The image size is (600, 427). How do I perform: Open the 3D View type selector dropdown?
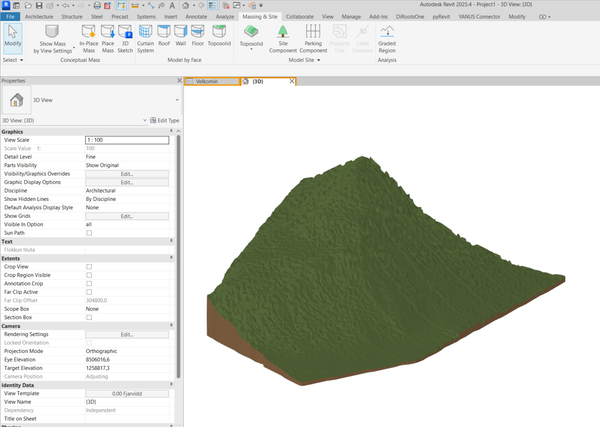point(177,100)
